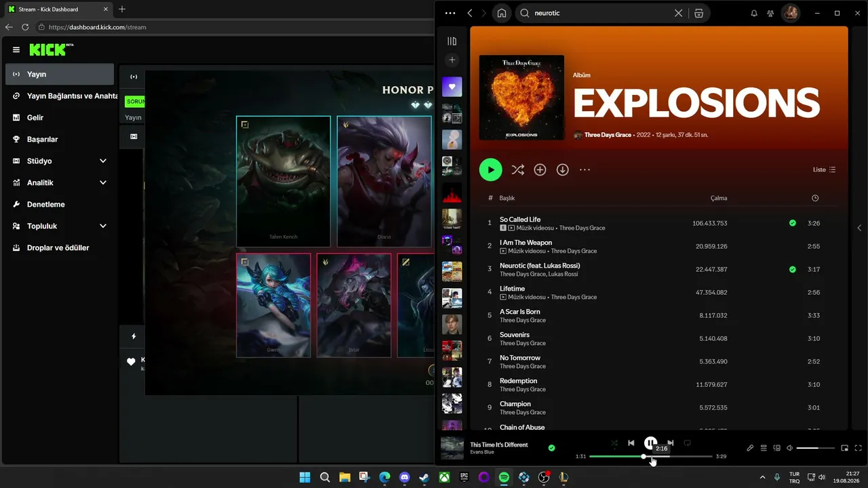The image size is (868, 488).
Task: Toggle saved checkmark for This Time It's Different
Action: click(x=551, y=448)
